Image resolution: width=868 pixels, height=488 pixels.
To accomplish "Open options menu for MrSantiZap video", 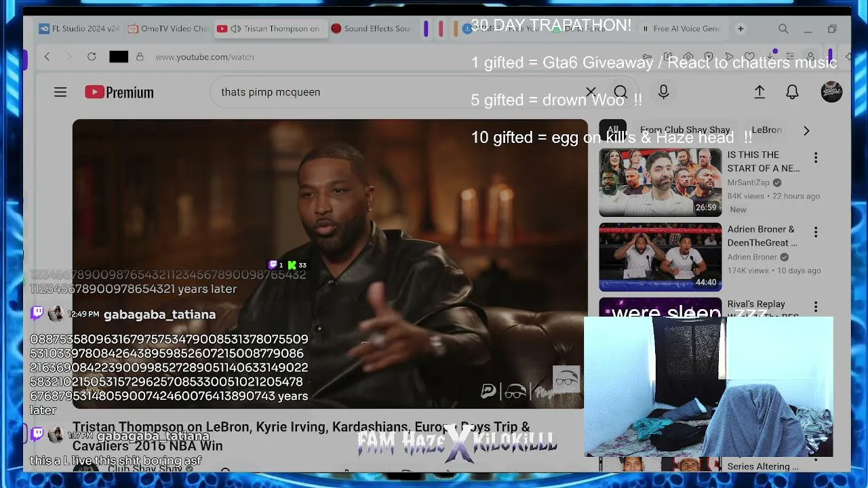I will pos(816,158).
